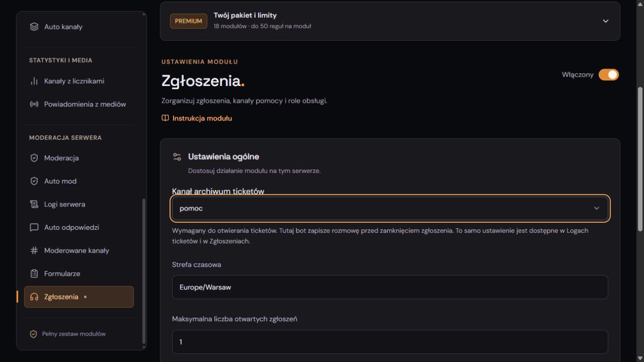644x362 pixels.
Task: Click the hash icon beside Moderowane kanały
Action: 34,251
